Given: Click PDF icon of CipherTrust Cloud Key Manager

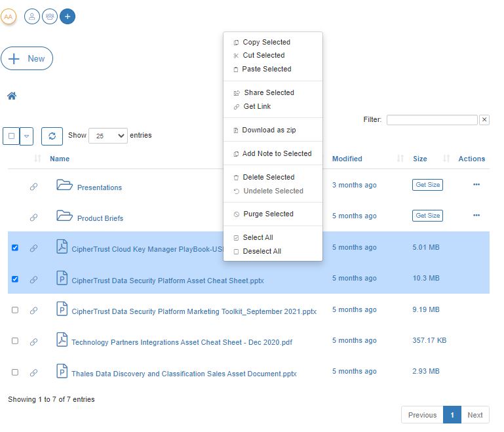Looking at the screenshot, I should (62, 246).
